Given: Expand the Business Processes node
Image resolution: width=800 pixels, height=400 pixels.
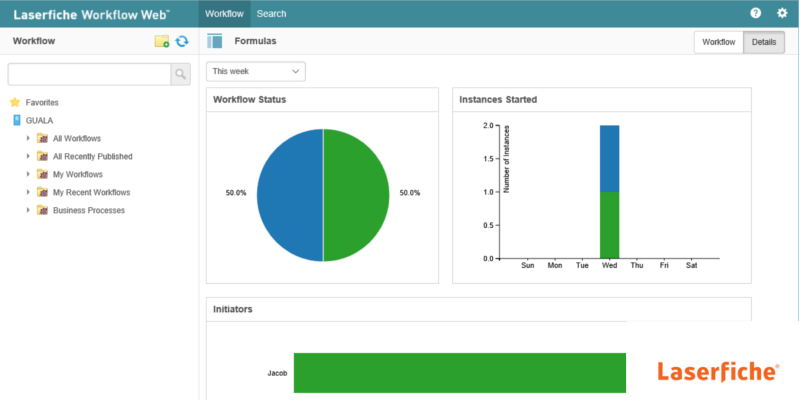Looking at the screenshot, I should pos(29,210).
